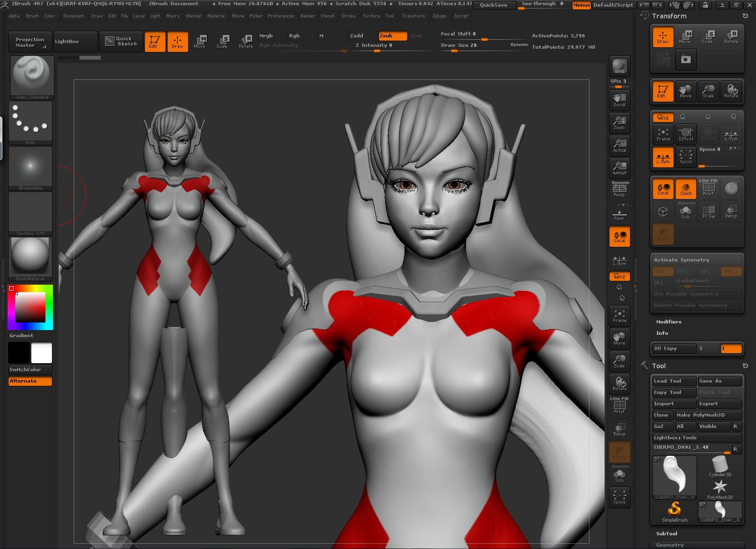Open the BrushAlpha selector
Screen dimensions: 756x549
tap(30, 168)
